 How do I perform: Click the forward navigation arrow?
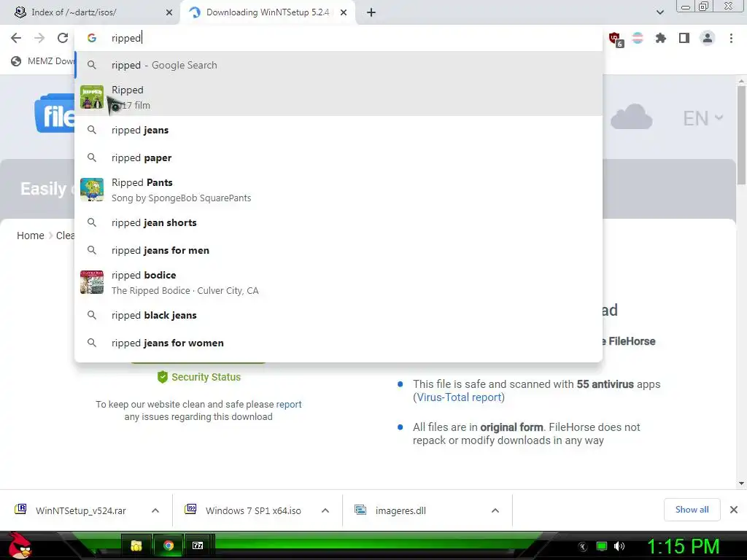39,38
